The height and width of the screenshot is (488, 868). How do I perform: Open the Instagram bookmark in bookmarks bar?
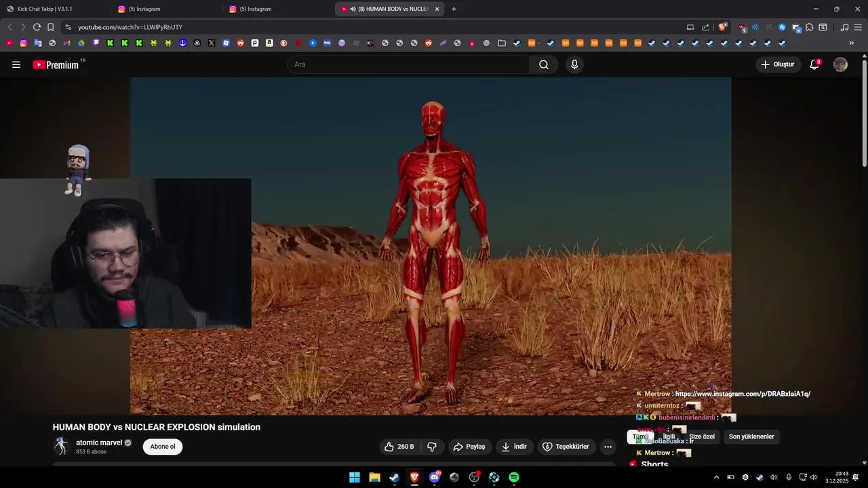[23, 43]
